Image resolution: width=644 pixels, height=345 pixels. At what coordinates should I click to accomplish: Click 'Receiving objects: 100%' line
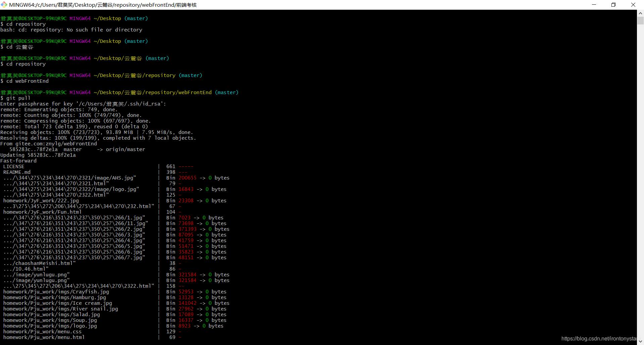(x=97, y=132)
